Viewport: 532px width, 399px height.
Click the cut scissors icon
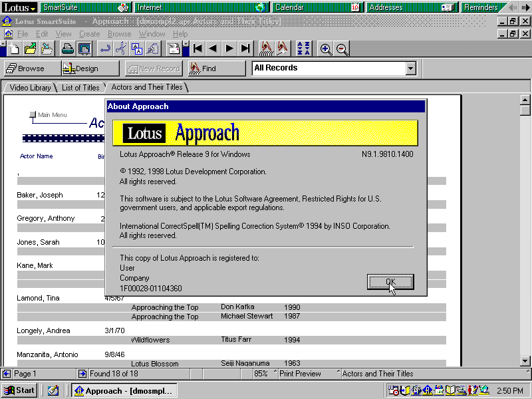click(121, 49)
